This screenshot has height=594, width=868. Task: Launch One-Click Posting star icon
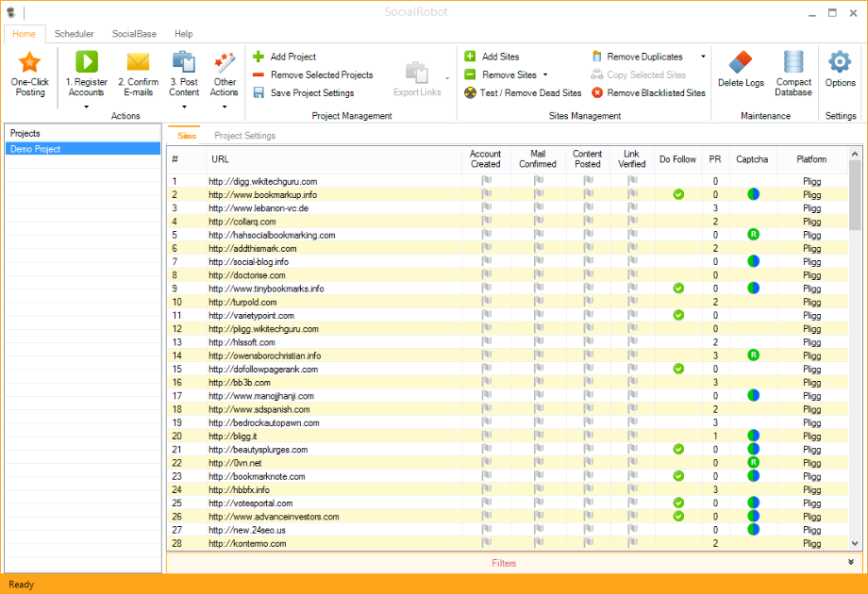pos(29,62)
